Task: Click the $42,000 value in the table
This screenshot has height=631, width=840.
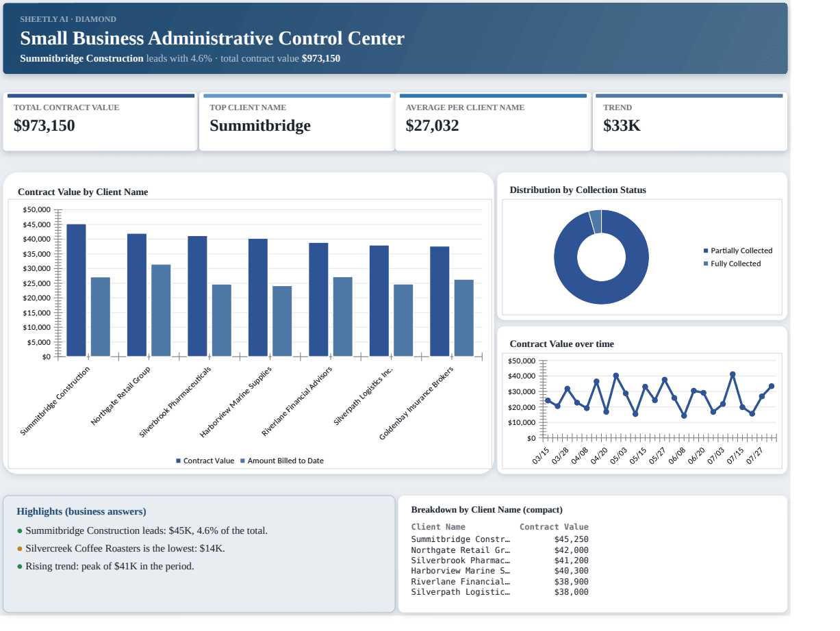Action: point(572,550)
